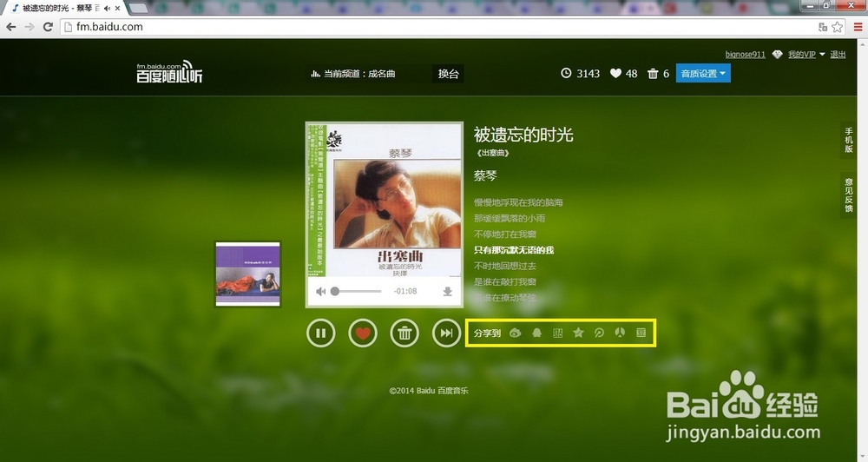Screen dimensions: 868x462
Task: Click lyric line 只有那沉默无语的我
Action: (514, 250)
